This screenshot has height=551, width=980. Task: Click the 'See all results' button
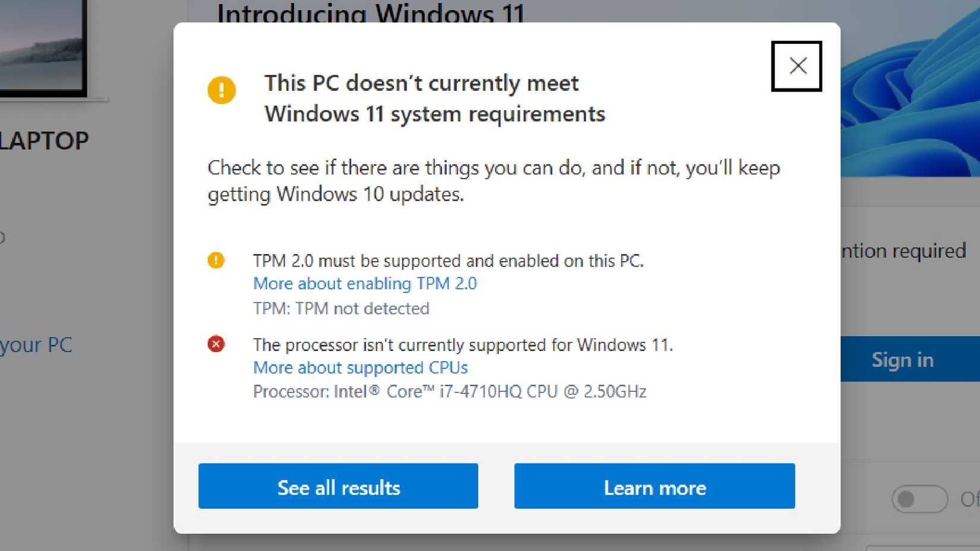pos(338,486)
